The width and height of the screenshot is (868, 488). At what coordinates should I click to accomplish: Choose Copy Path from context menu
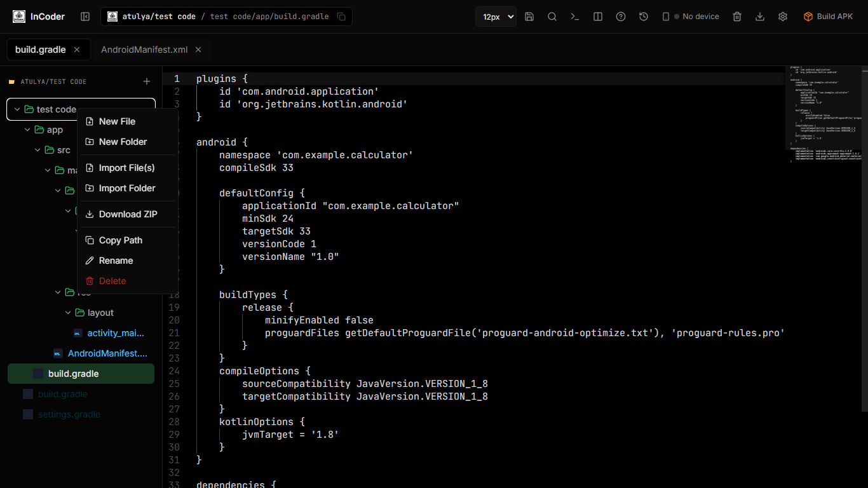pos(127,240)
